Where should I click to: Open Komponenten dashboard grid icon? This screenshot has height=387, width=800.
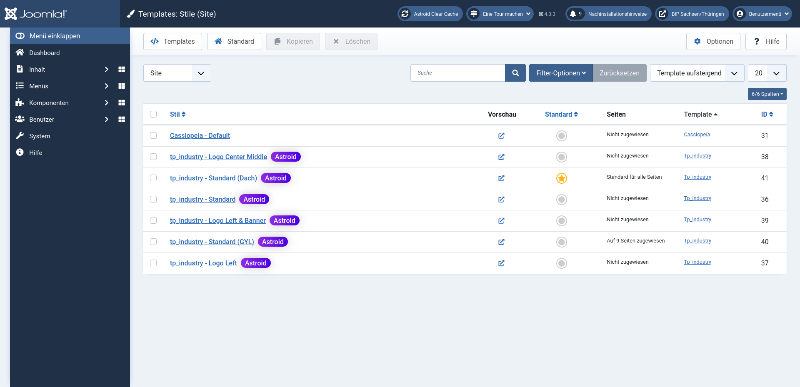[121, 103]
